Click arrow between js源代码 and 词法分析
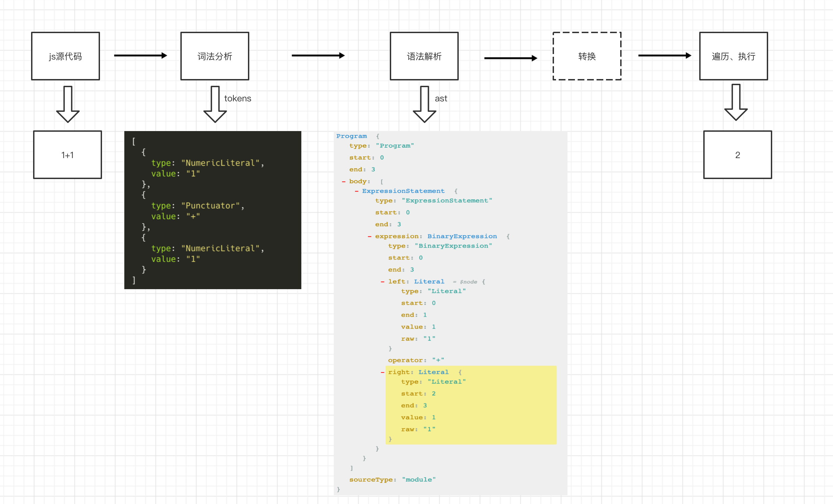The height and width of the screenshot is (504, 833). point(140,55)
